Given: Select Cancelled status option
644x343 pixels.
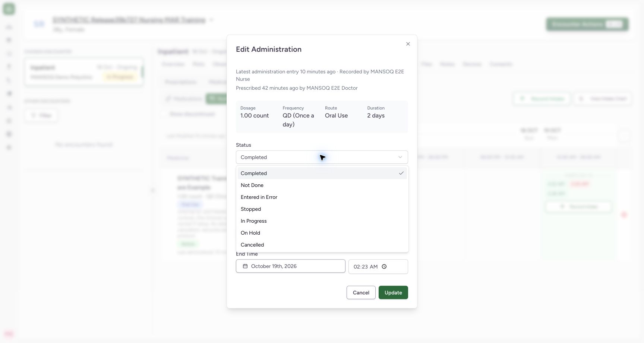Looking at the screenshot, I should (x=322, y=245).
